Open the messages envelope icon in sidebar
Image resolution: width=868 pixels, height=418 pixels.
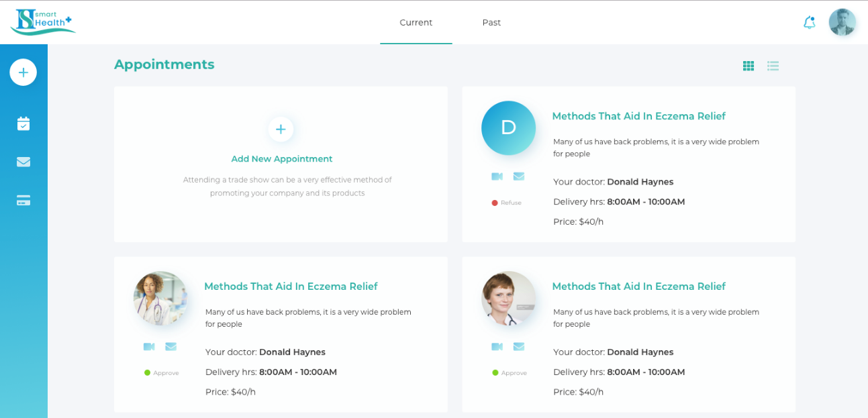[23, 162]
